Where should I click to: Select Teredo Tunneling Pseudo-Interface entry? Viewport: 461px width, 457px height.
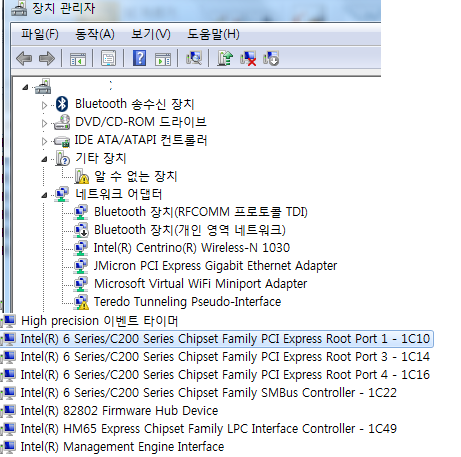(x=187, y=302)
